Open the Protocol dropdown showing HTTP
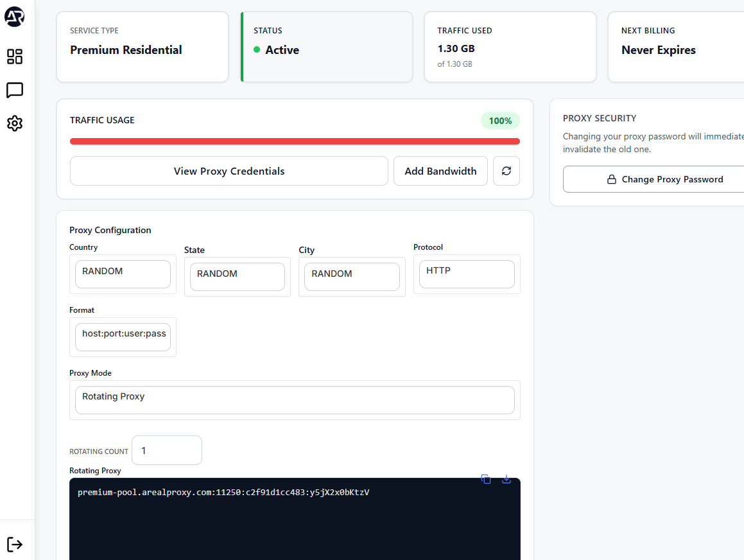 (x=467, y=274)
